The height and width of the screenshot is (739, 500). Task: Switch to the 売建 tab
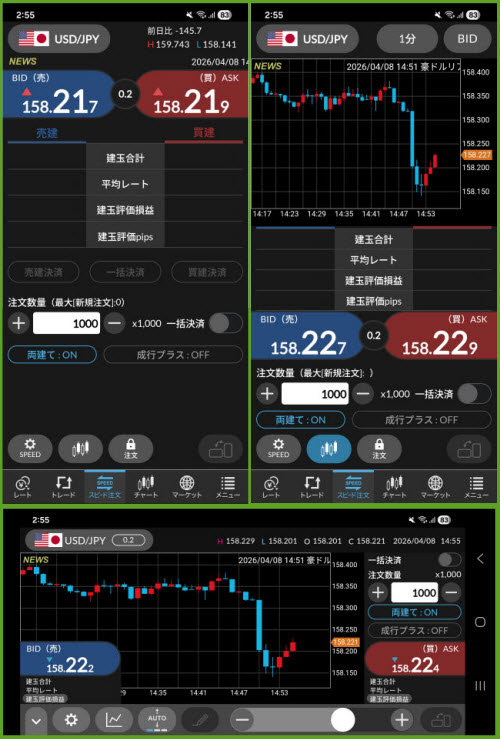click(x=47, y=133)
